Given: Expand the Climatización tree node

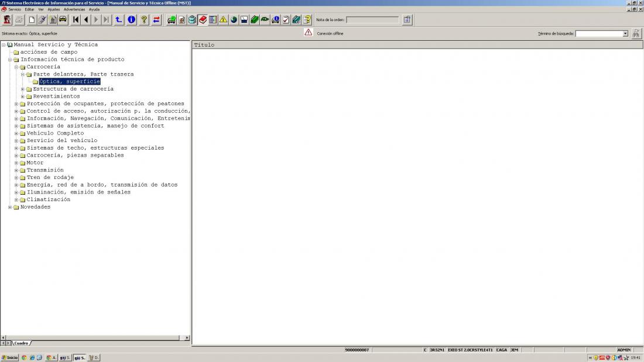Looking at the screenshot, I should (x=16, y=199).
